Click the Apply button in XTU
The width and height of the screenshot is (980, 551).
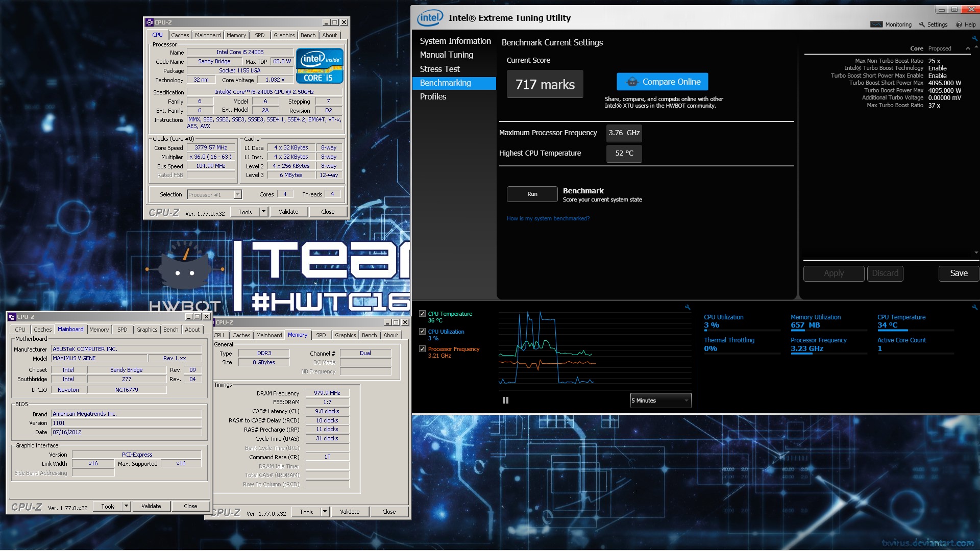[834, 273]
